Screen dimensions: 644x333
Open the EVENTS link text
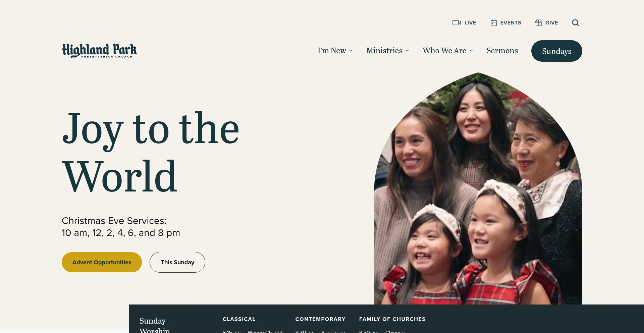(x=511, y=23)
